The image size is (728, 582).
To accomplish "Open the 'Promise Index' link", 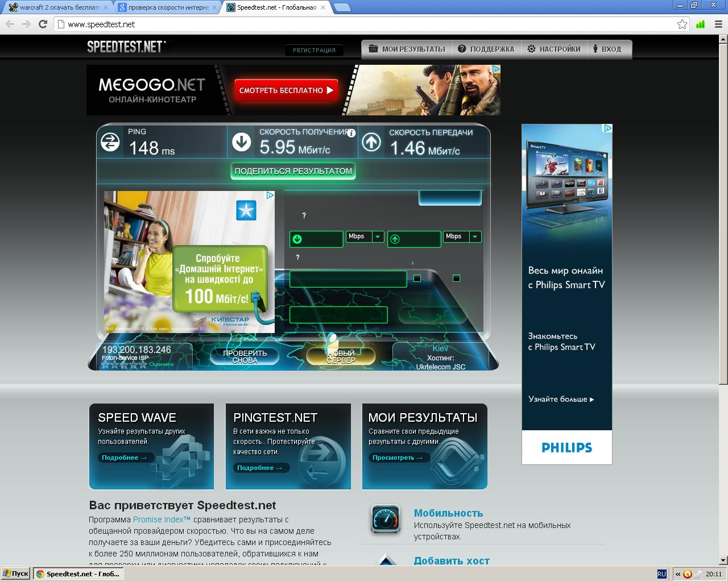I will pos(162,519).
